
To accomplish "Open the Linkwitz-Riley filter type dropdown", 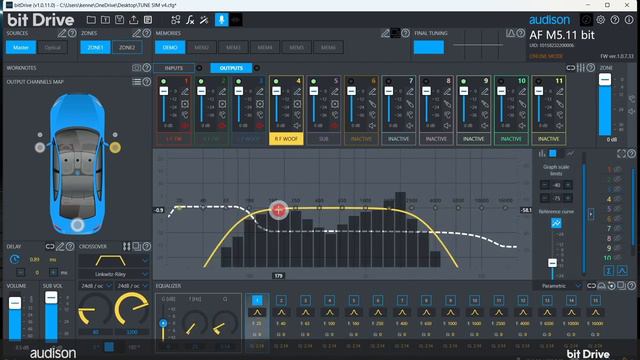I will tap(113, 274).
